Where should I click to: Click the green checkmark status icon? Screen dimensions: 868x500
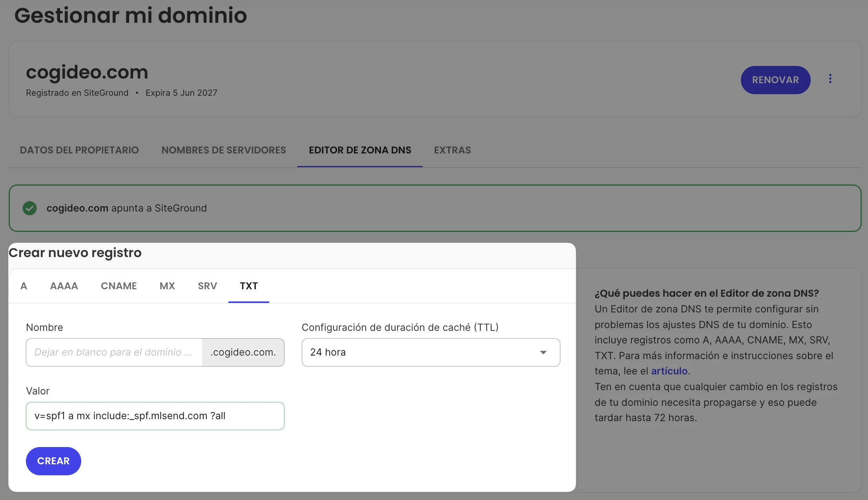coord(30,208)
